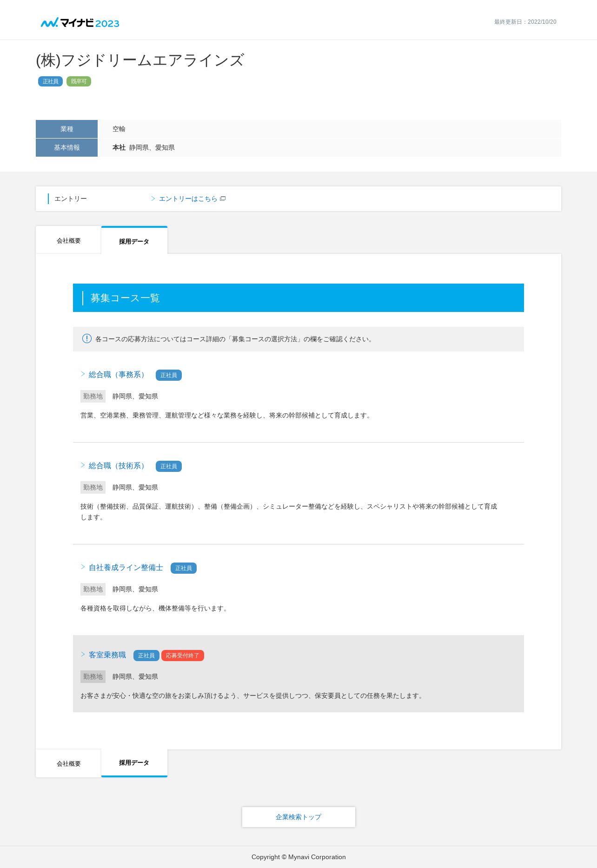This screenshot has width=597, height=868.
Task: Click the description starting 各種資格を取得しながら
Action: pos(155,608)
